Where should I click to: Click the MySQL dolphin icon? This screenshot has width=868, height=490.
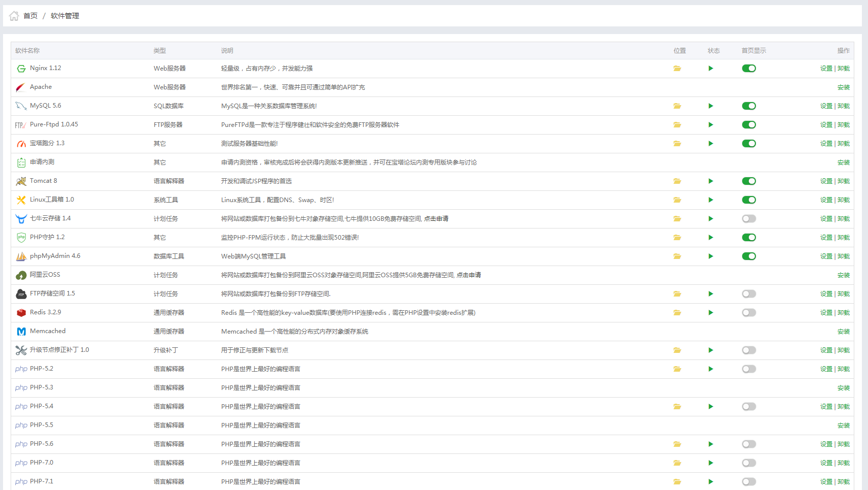click(x=21, y=106)
